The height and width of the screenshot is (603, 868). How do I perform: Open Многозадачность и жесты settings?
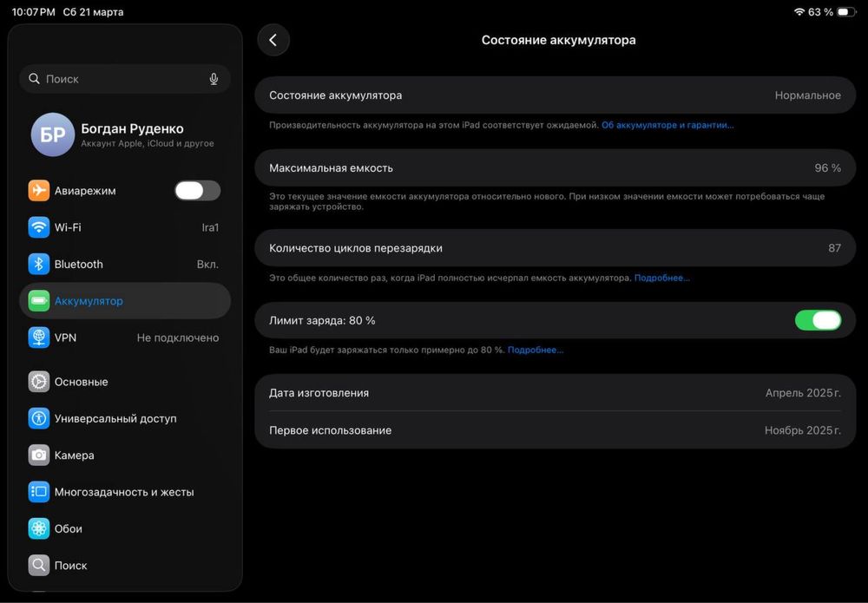click(125, 492)
